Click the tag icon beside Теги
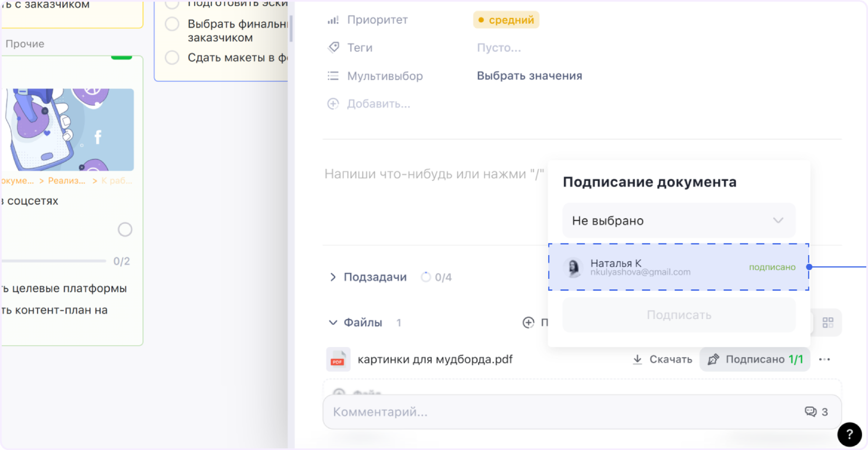 point(333,47)
